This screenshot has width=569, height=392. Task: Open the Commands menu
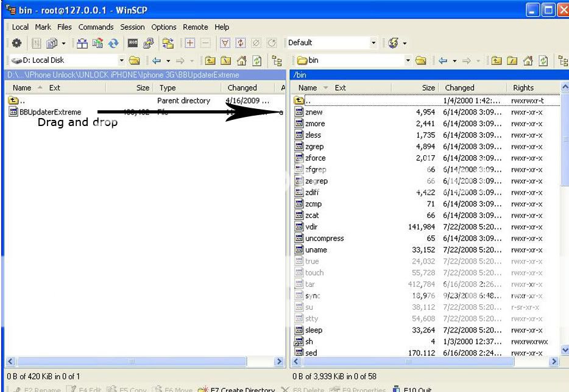[x=96, y=27]
